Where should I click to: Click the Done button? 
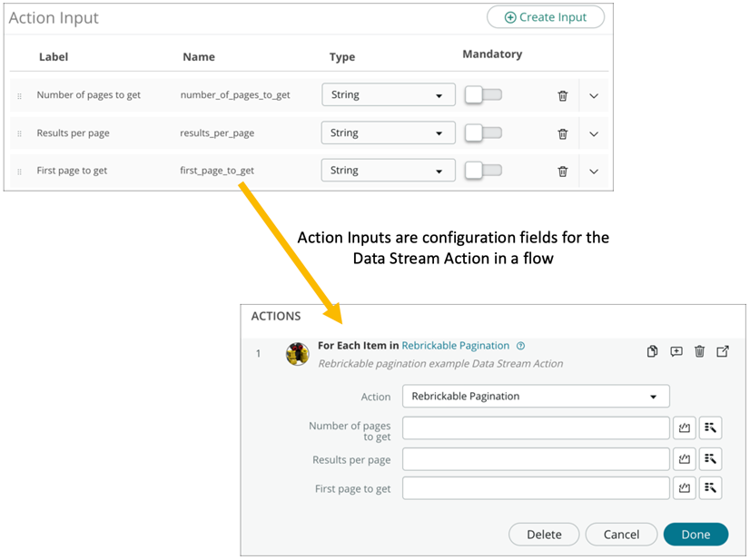click(696, 535)
